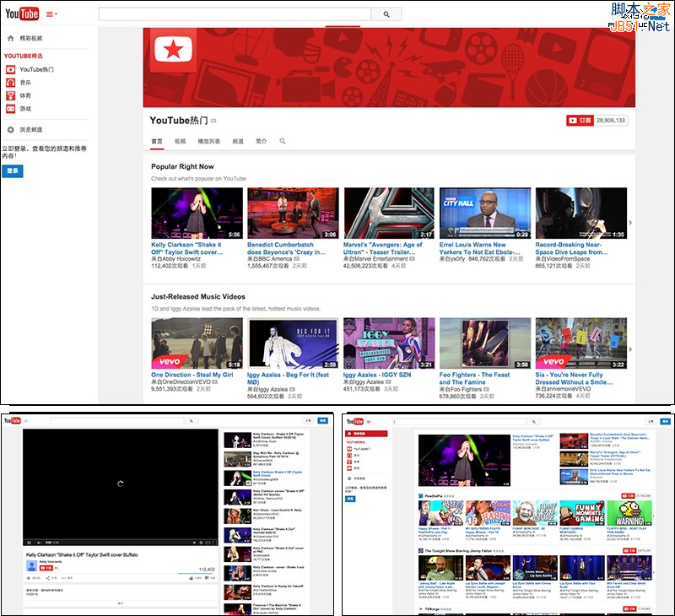Click the blue 登录 button in channel page sidebar

[x=12, y=170]
